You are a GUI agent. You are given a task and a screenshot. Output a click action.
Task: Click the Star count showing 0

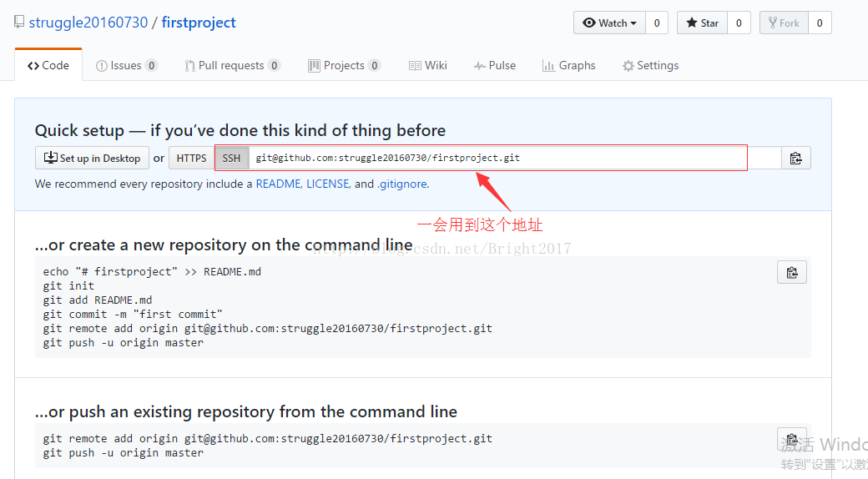(739, 23)
